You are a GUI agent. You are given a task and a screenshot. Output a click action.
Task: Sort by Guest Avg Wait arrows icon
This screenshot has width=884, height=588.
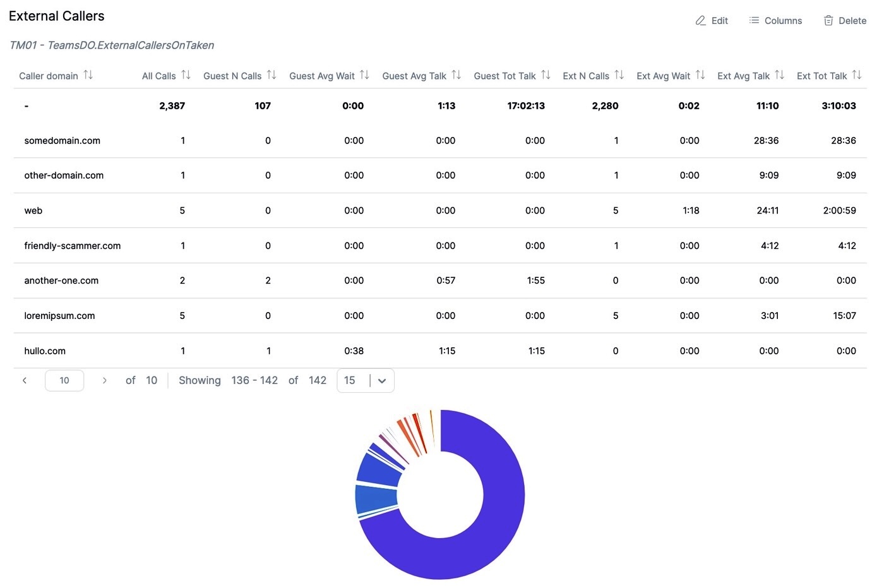364,75
